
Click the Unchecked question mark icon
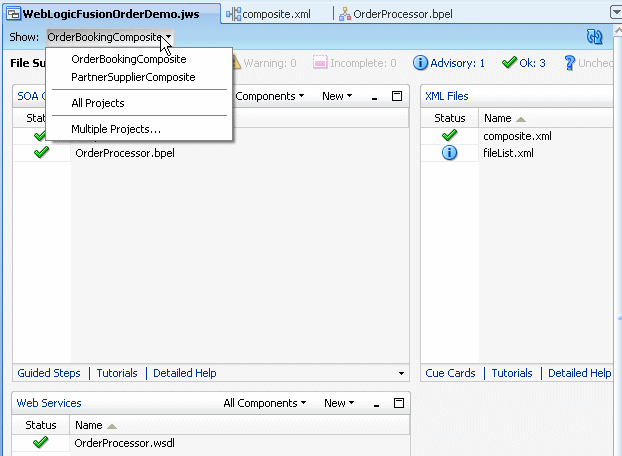click(x=569, y=63)
